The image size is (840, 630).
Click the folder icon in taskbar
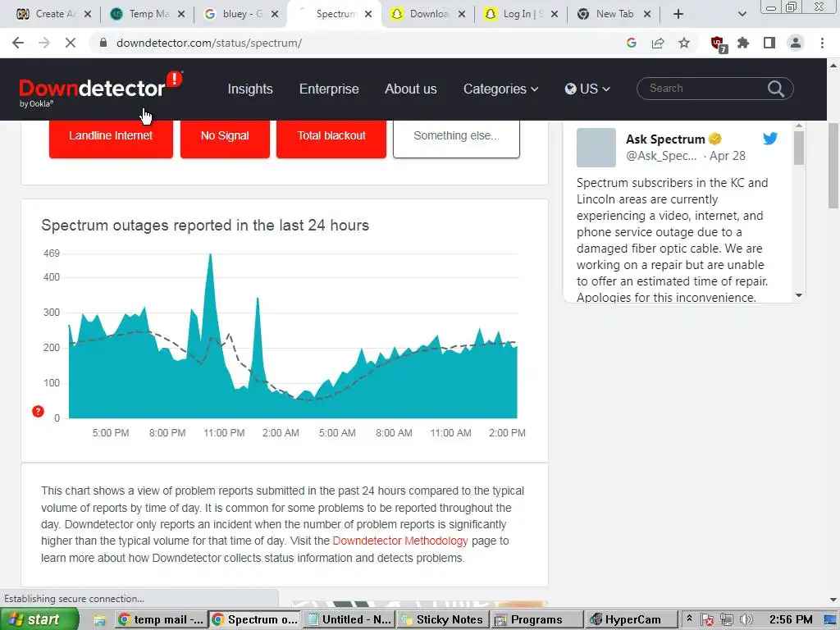(99, 620)
